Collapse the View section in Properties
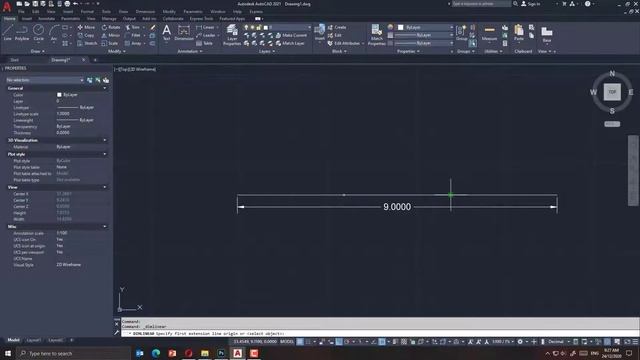The height and width of the screenshot is (360, 640). (105, 187)
